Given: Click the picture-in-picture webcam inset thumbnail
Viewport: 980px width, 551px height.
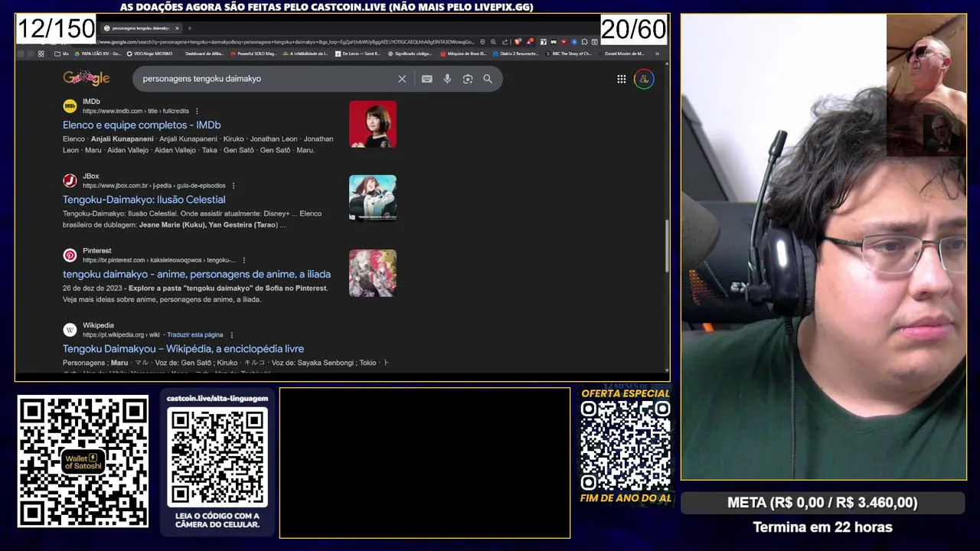Looking at the screenshot, I should click(926, 85).
